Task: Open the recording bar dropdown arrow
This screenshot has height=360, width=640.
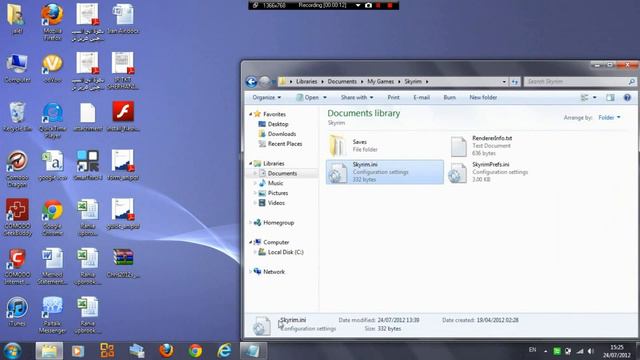Action: pyautogui.click(x=358, y=5)
